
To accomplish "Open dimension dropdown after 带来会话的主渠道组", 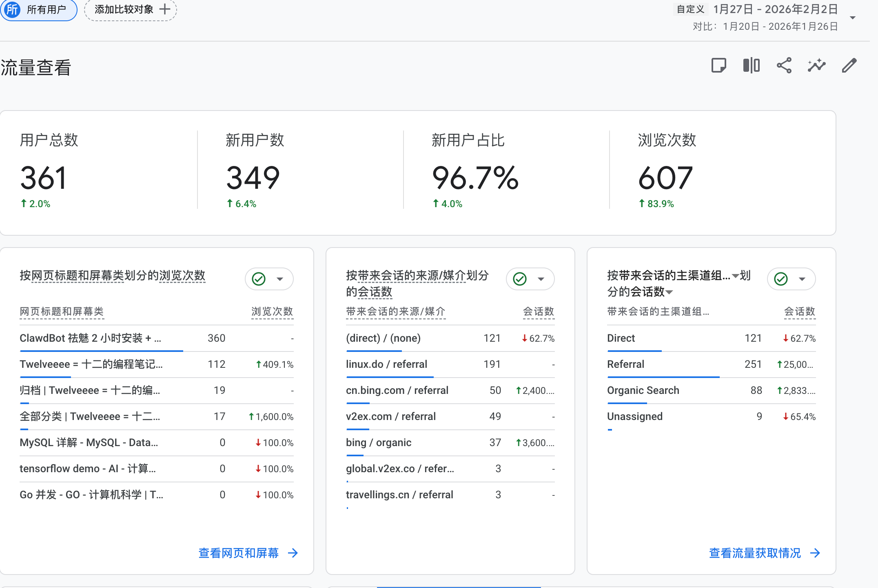I will point(735,276).
